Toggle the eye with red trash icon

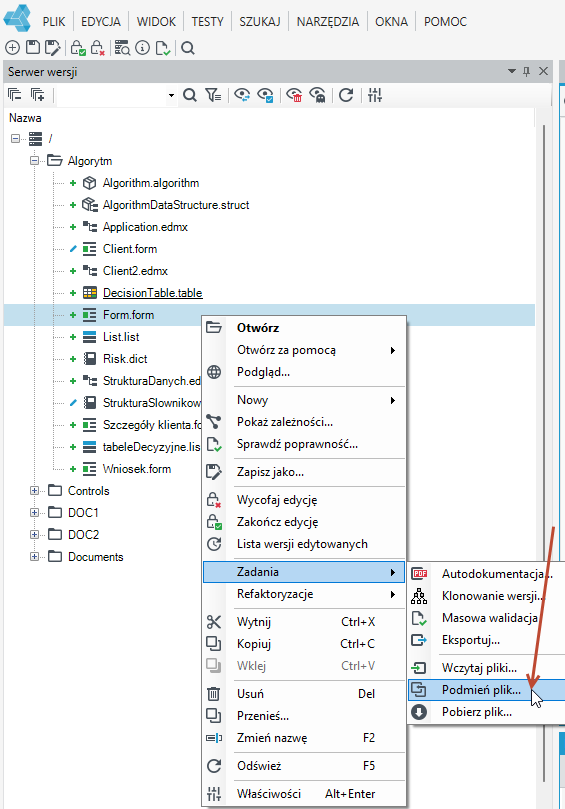(294, 95)
